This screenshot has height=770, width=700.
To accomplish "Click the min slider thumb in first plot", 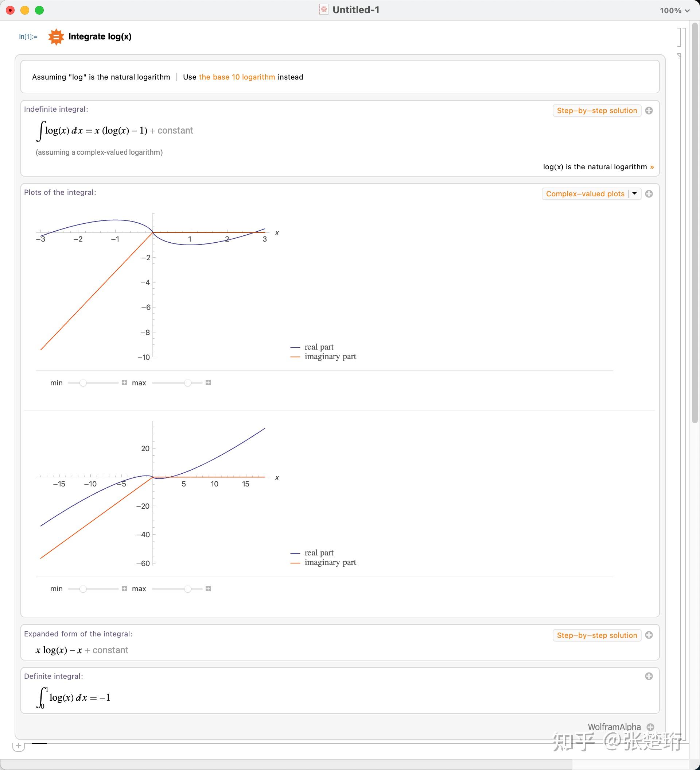I will tap(83, 383).
